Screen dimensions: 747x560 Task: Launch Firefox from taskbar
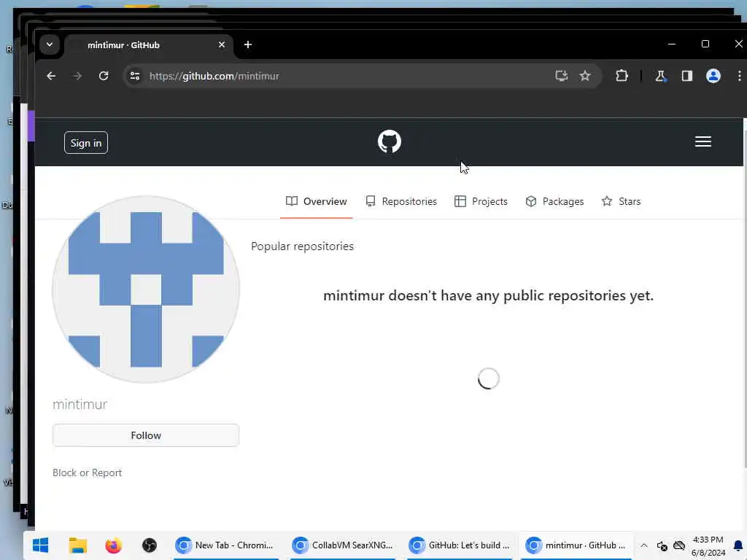(113, 545)
